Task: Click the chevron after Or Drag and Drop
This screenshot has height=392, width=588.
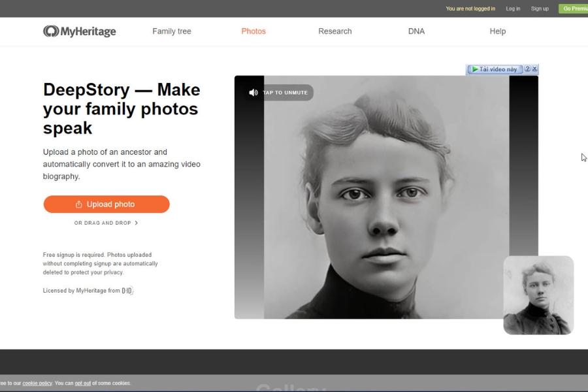Action: pyautogui.click(x=136, y=223)
